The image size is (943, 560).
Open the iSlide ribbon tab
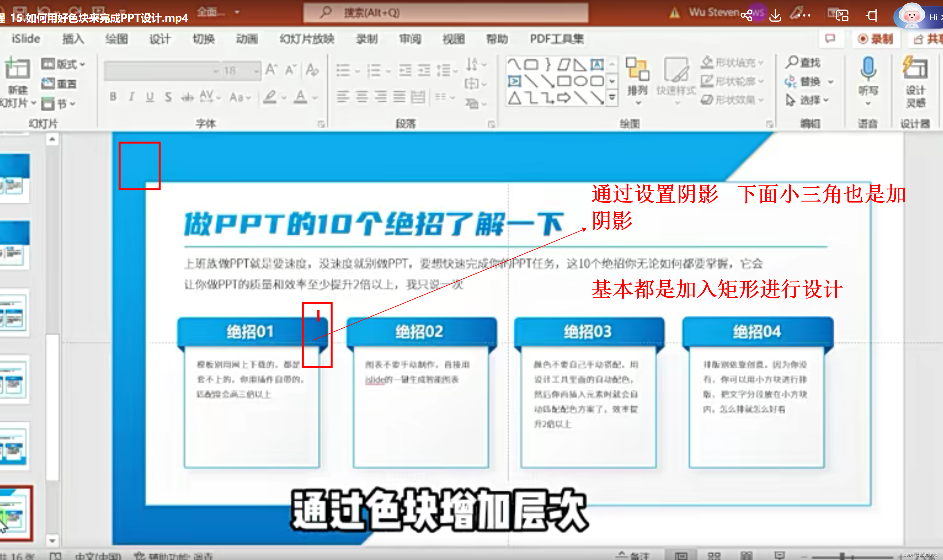click(x=26, y=39)
